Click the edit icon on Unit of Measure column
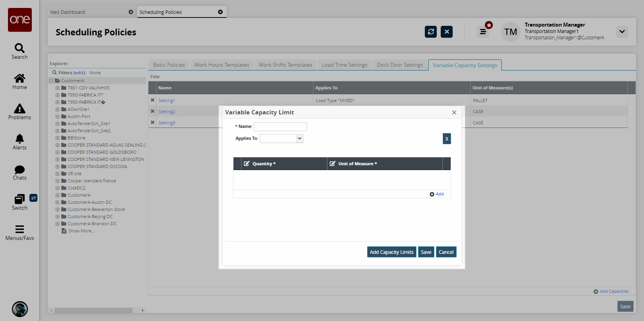The height and width of the screenshot is (321, 644). click(333, 164)
